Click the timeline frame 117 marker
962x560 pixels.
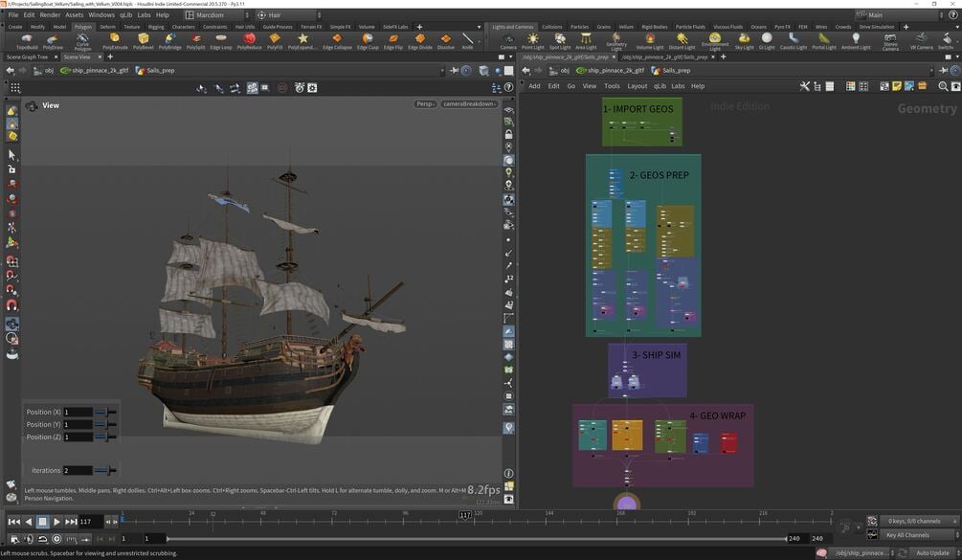tap(465, 515)
